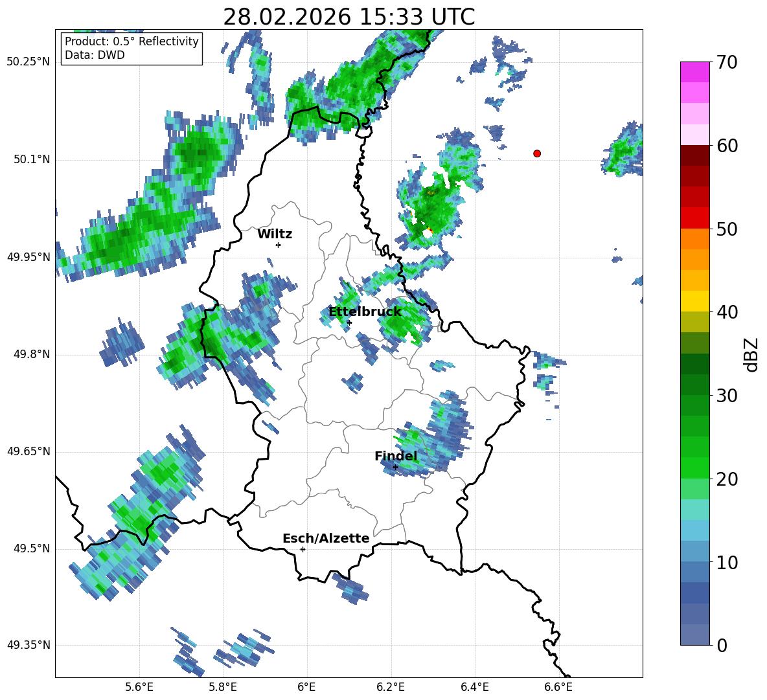Click the 'Product: 0.5° Reflectivity' text
Viewport: 767px width, 700px height.
(132, 41)
